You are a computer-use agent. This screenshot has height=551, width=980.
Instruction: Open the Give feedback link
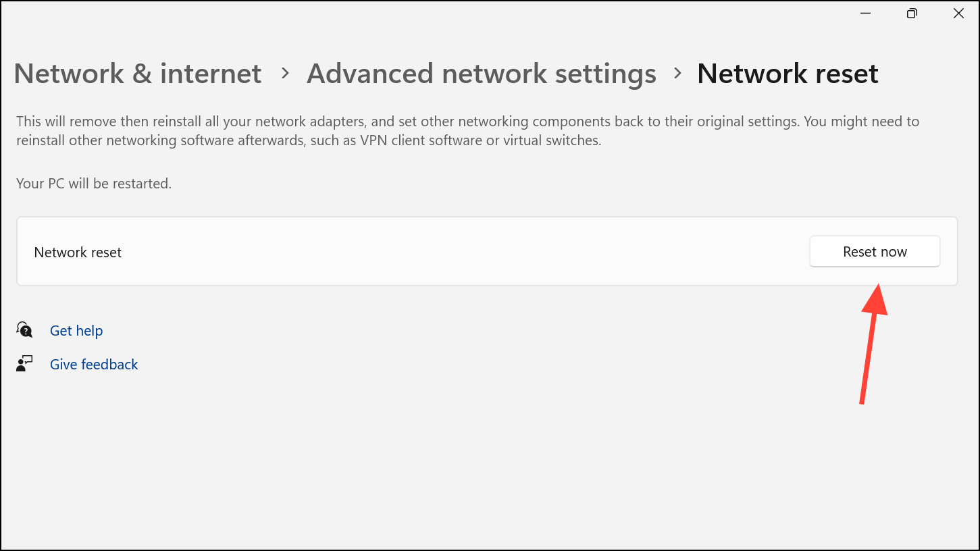(x=94, y=365)
